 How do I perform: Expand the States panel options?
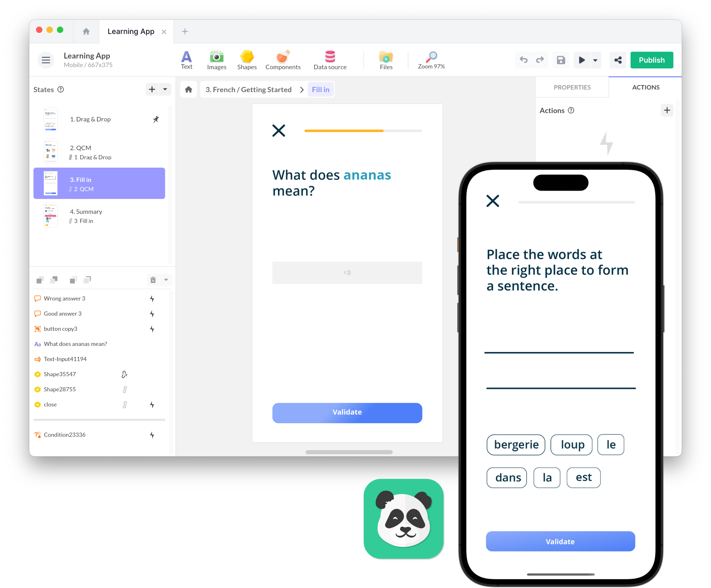[165, 89]
